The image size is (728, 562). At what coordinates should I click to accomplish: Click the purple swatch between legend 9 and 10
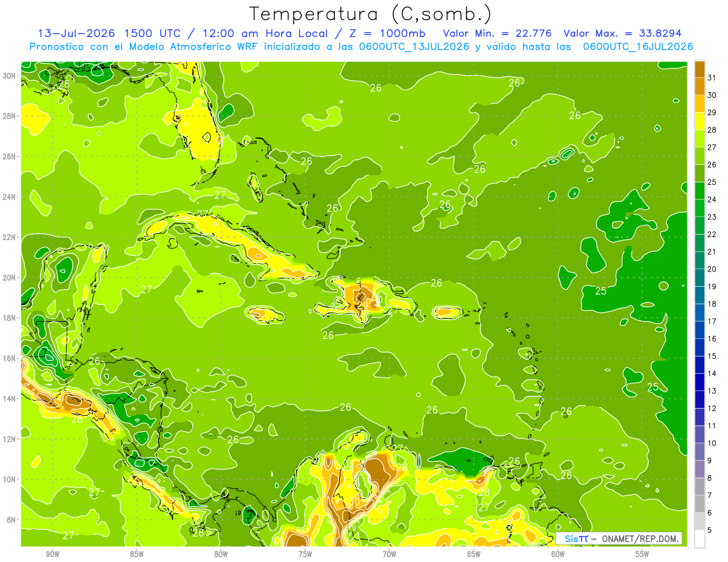pos(699,452)
